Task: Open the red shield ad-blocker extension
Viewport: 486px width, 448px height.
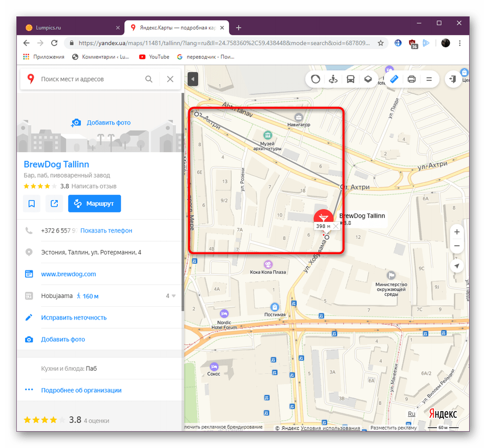Action: [413, 44]
